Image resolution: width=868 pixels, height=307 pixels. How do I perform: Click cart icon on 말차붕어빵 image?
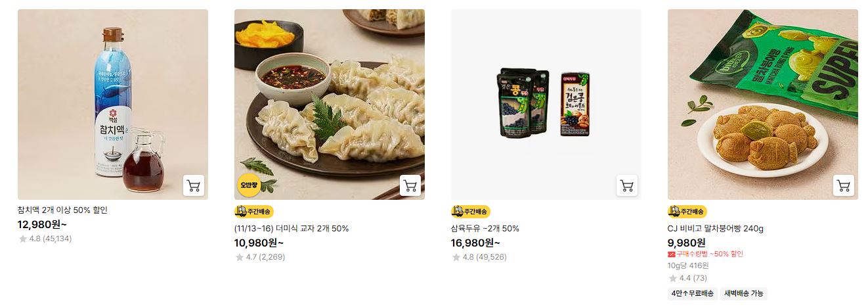click(x=844, y=185)
